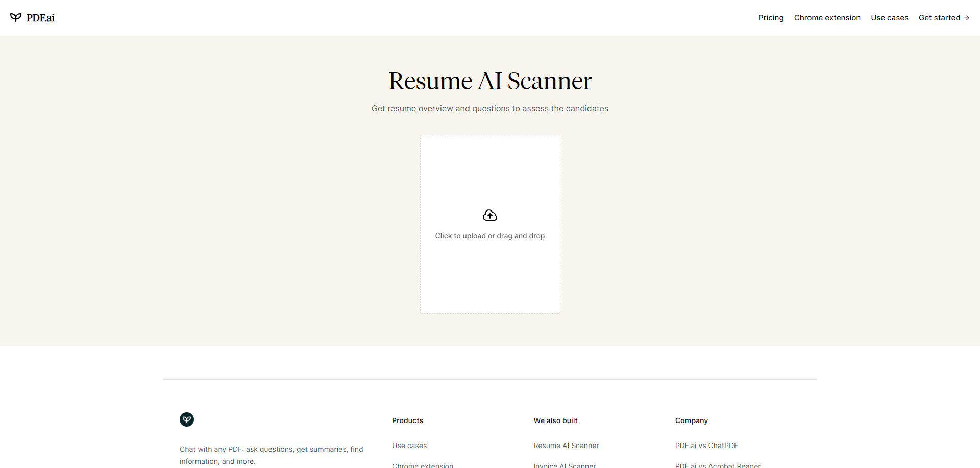Select the Resume AI Scanner heading
Viewport: 980px width, 468px height.
click(x=490, y=81)
